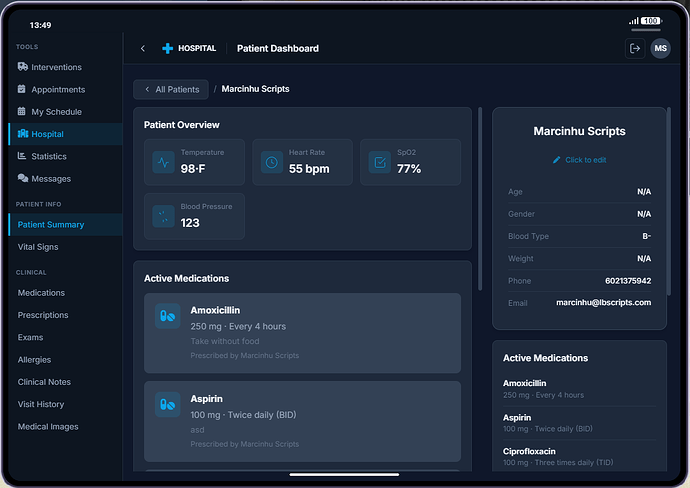Click the Messages chat bubble icon

pyautogui.click(x=23, y=179)
